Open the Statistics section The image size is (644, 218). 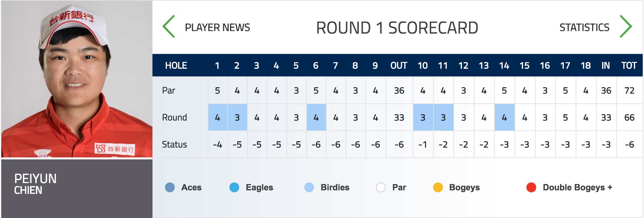tap(585, 27)
